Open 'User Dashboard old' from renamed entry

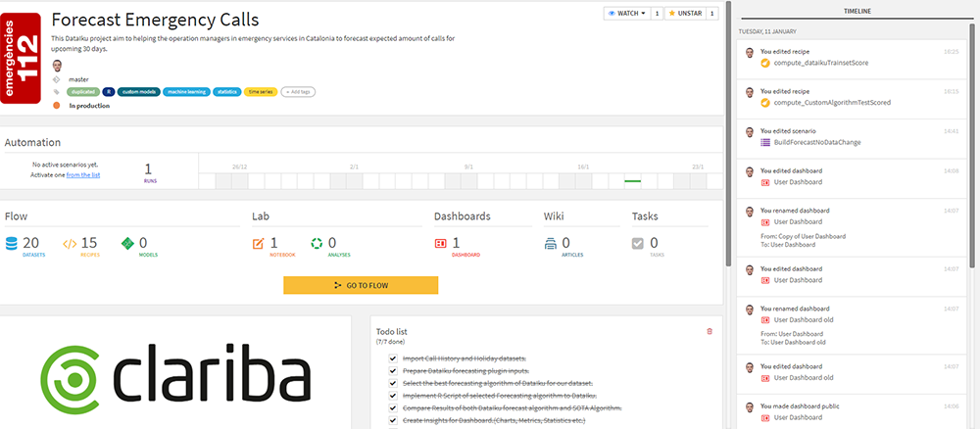coord(804,319)
